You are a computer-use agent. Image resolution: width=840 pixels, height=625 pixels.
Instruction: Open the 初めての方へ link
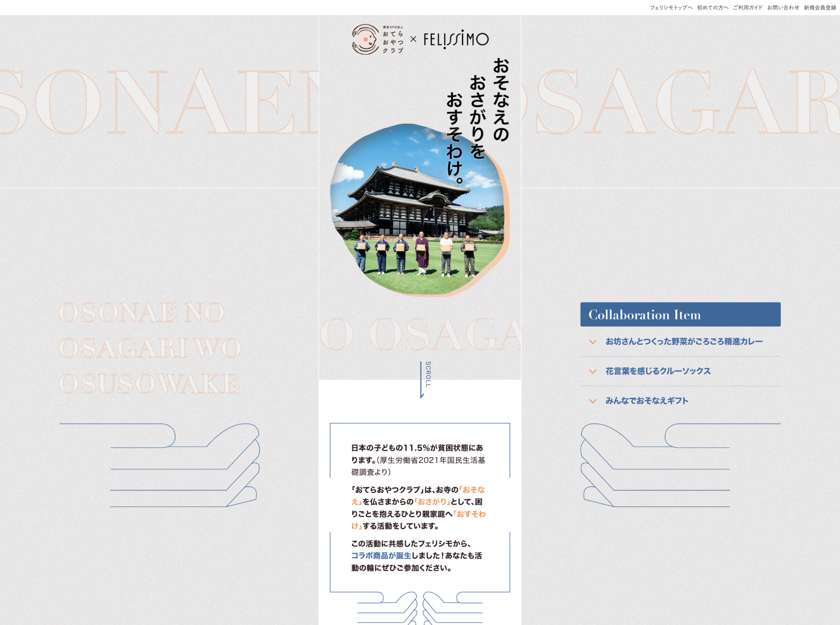713,8
